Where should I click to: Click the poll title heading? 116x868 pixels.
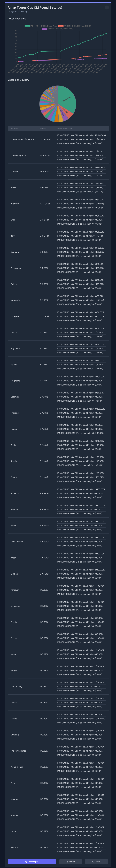(35, 7)
